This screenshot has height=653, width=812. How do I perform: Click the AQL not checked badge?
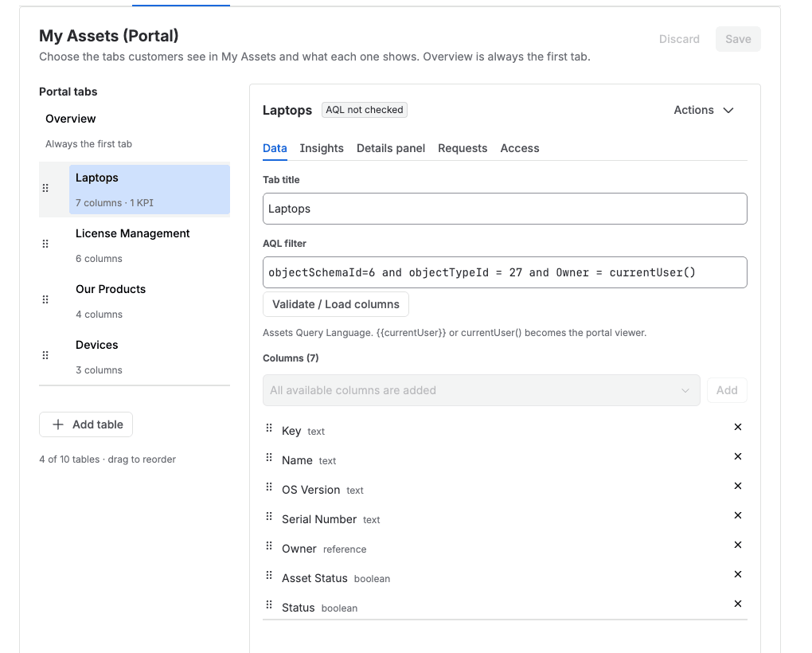[365, 110]
